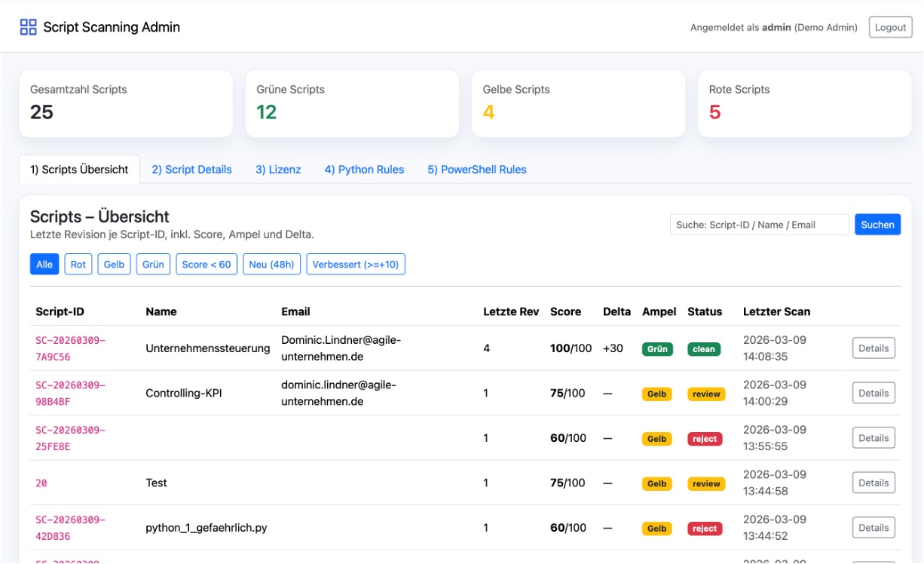Show only Grün scripts

click(153, 265)
